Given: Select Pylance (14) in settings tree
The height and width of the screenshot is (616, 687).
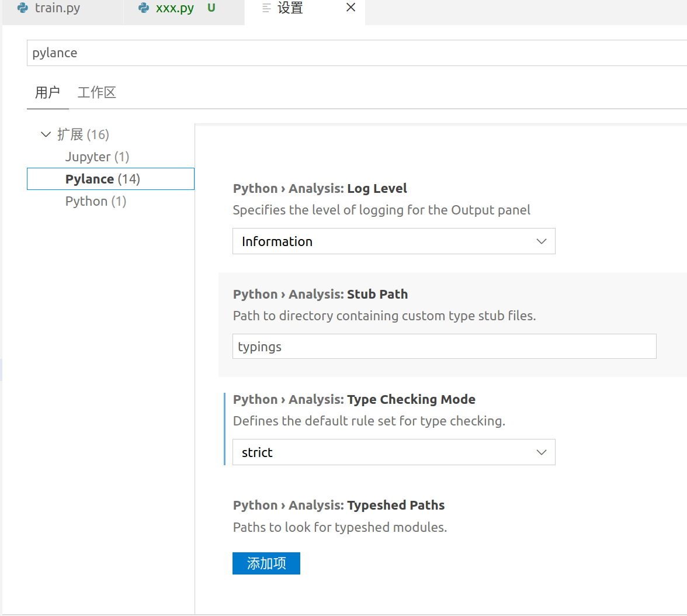Looking at the screenshot, I should [x=103, y=179].
